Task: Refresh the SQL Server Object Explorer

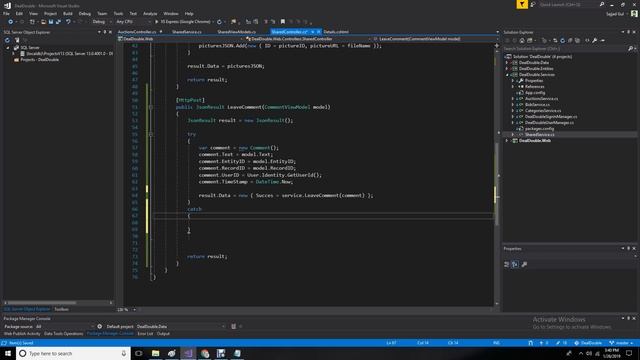Action: [x=7, y=40]
